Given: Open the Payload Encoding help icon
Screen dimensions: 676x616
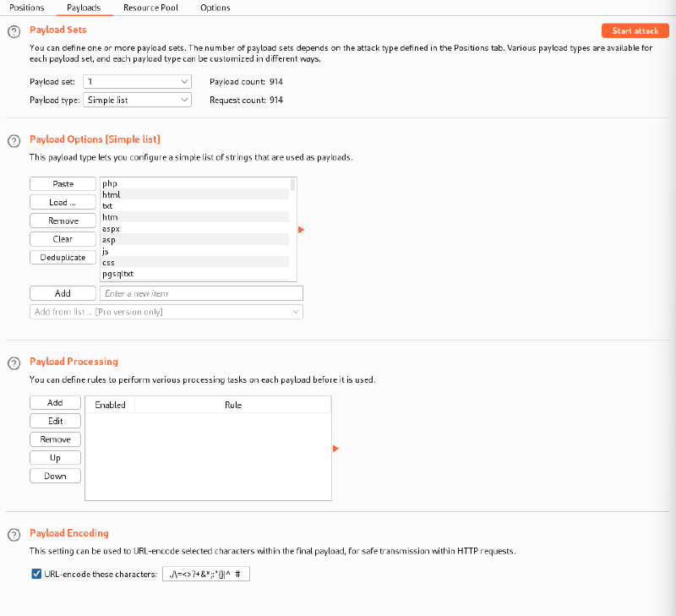Looking at the screenshot, I should 14,533.
